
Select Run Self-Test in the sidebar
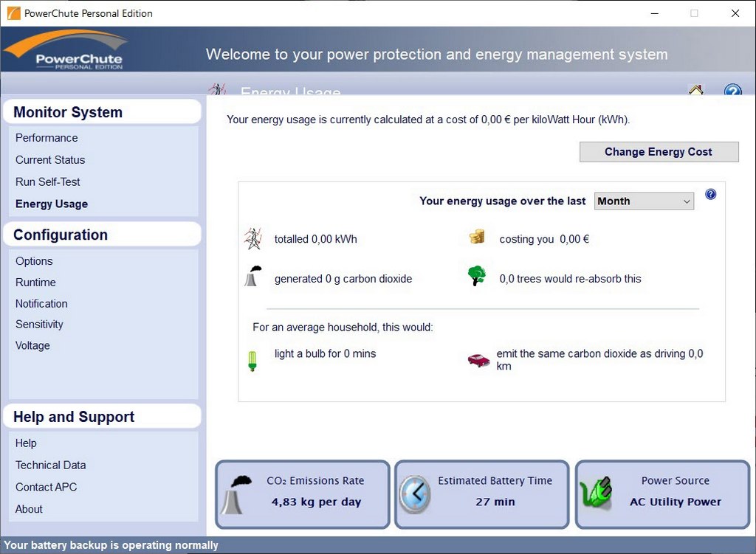tap(48, 182)
